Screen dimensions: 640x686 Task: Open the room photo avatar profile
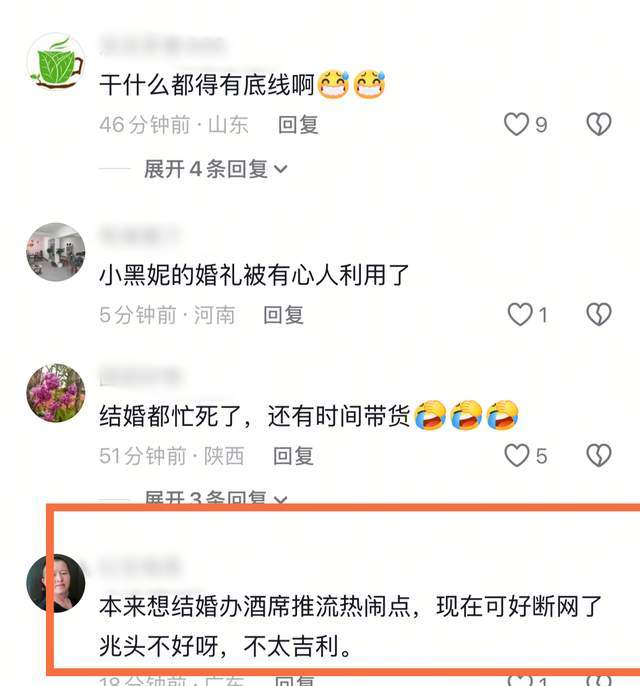56,252
